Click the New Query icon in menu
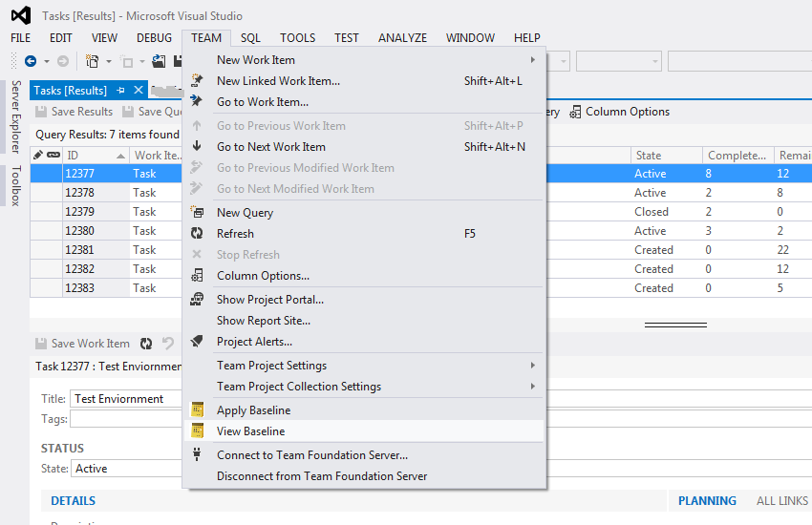The width and height of the screenshot is (812, 525). point(197,212)
